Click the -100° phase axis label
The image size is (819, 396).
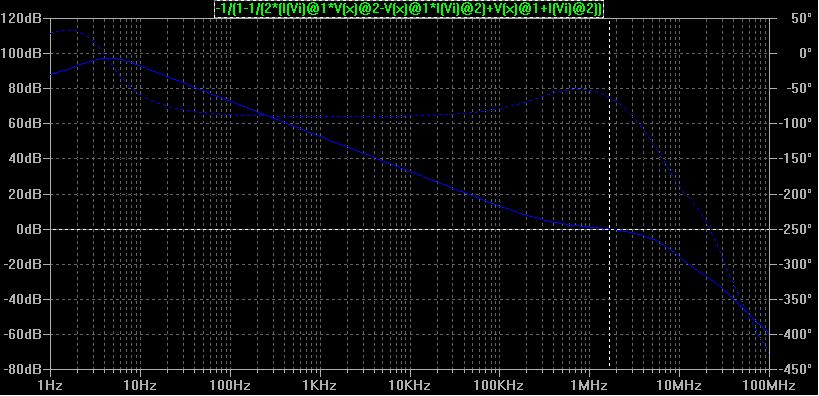(x=795, y=124)
